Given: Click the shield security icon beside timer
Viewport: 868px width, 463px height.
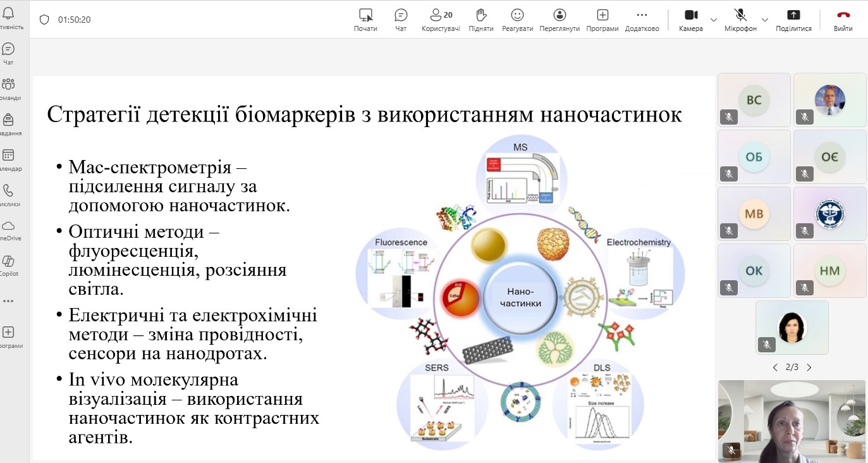Looking at the screenshot, I should click(44, 20).
